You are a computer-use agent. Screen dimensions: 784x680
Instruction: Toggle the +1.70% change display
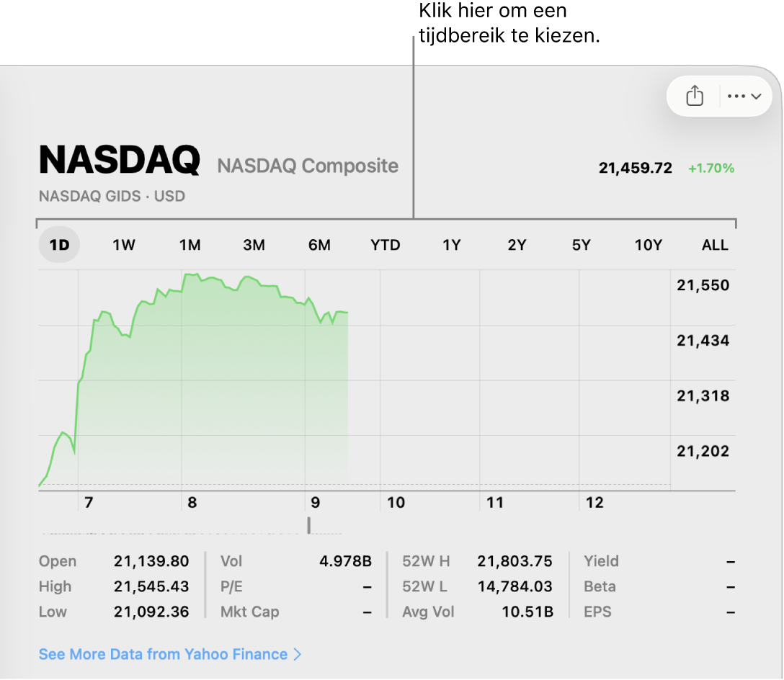(711, 168)
